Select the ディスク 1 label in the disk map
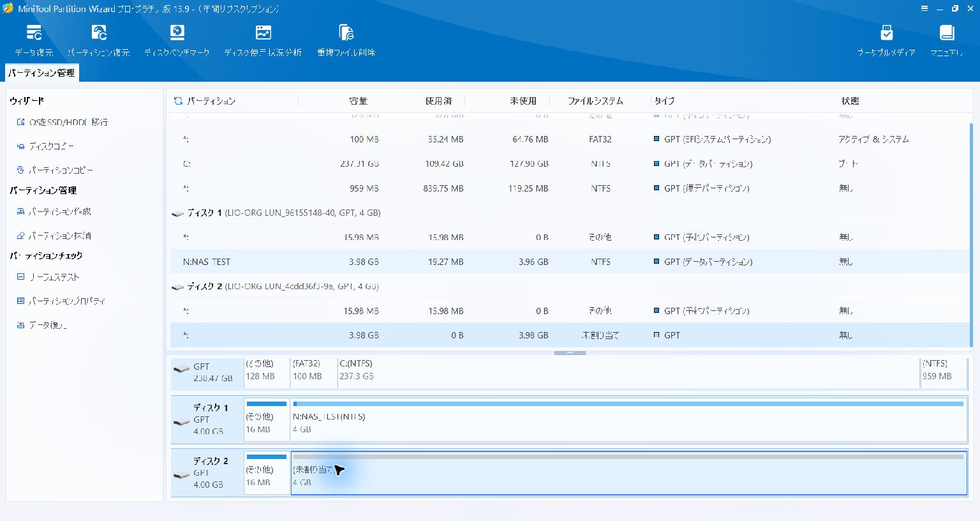This screenshot has width=980, height=521. coord(207,419)
